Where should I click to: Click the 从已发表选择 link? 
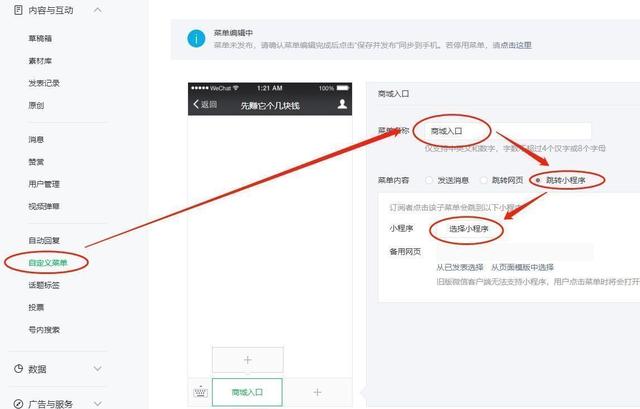(x=460, y=268)
